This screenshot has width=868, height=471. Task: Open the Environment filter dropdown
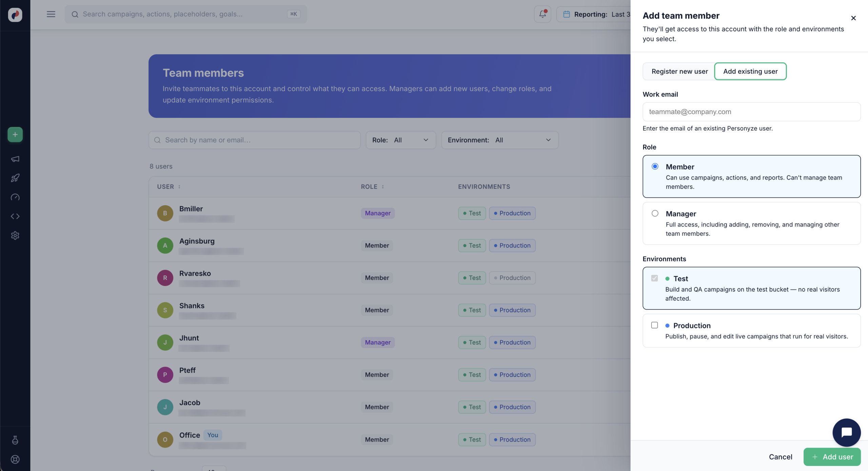[x=500, y=140]
